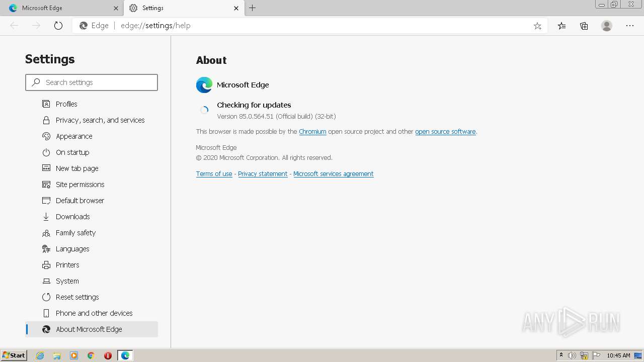This screenshot has width=644, height=362.
Task: Open Windows Media Player in taskbar
Action: click(x=74, y=355)
